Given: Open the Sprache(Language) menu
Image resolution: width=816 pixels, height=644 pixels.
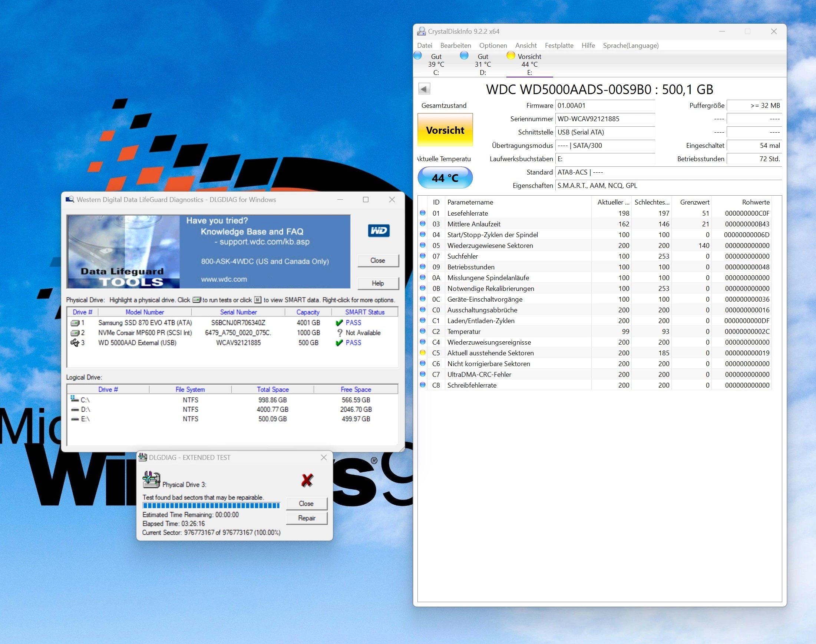Looking at the screenshot, I should 630,46.
